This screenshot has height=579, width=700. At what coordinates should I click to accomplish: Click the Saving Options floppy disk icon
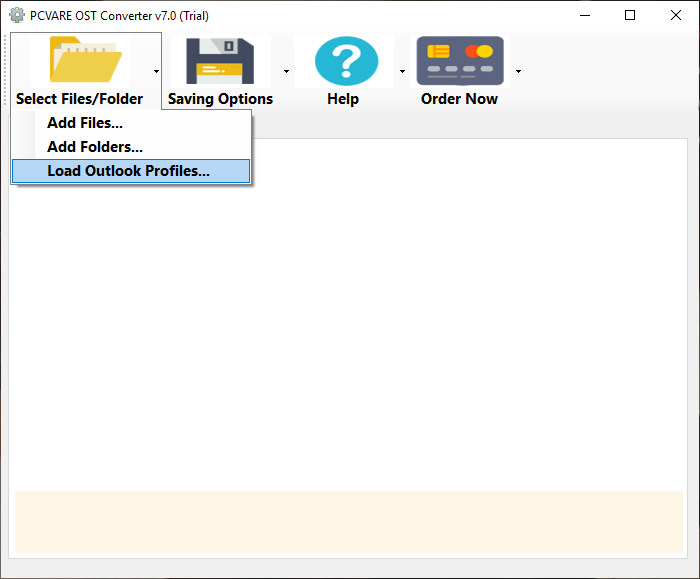[220, 61]
